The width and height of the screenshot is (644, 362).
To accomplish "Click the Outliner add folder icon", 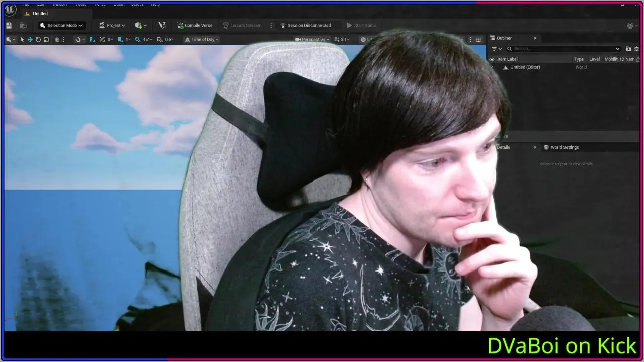I will pyautogui.click(x=628, y=49).
